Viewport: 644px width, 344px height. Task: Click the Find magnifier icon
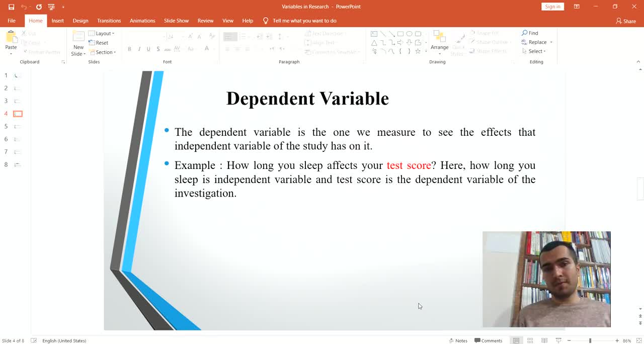click(x=525, y=33)
